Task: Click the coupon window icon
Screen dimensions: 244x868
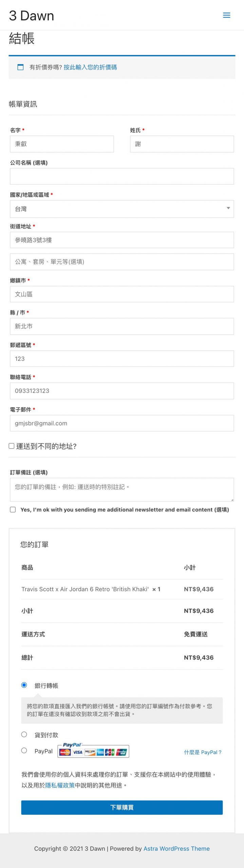Action: click(21, 67)
